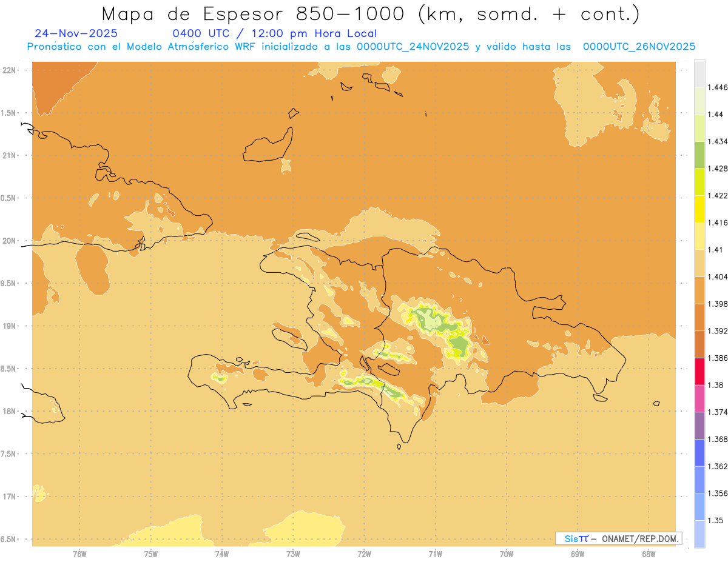Viewport: 728px width, 562px height.
Task: Click the 68W longitude axis label
Action: pyautogui.click(x=649, y=554)
